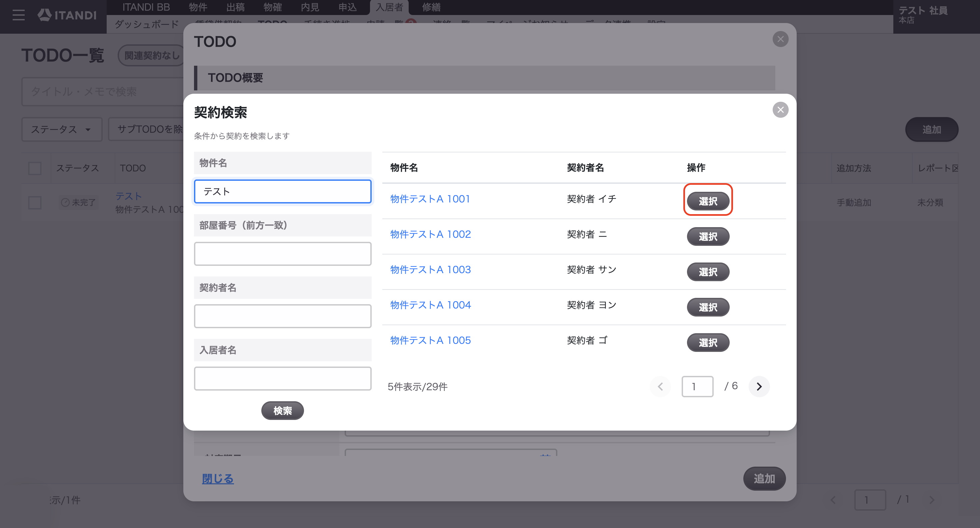Open the ステータス dropdown filter
The height and width of the screenshot is (528, 980).
(62, 129)
